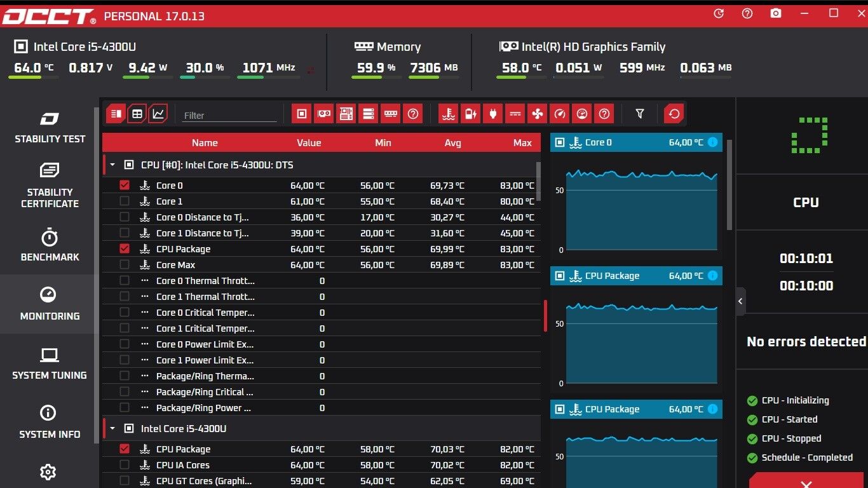This screenshot has width=868, height=488.
Task: Open the funnel filter options
Action: pos(640,114)
